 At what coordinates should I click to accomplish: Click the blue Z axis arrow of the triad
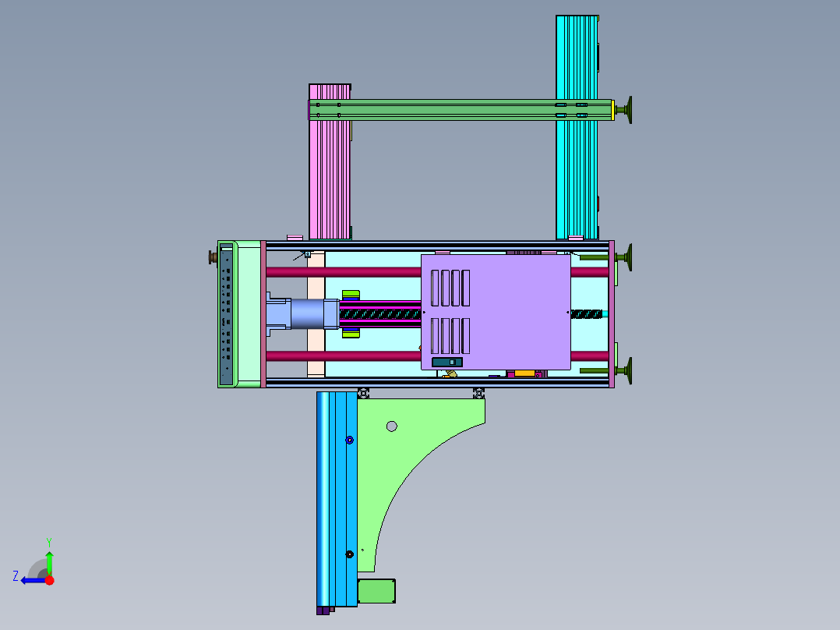click(x=33, y=580)
